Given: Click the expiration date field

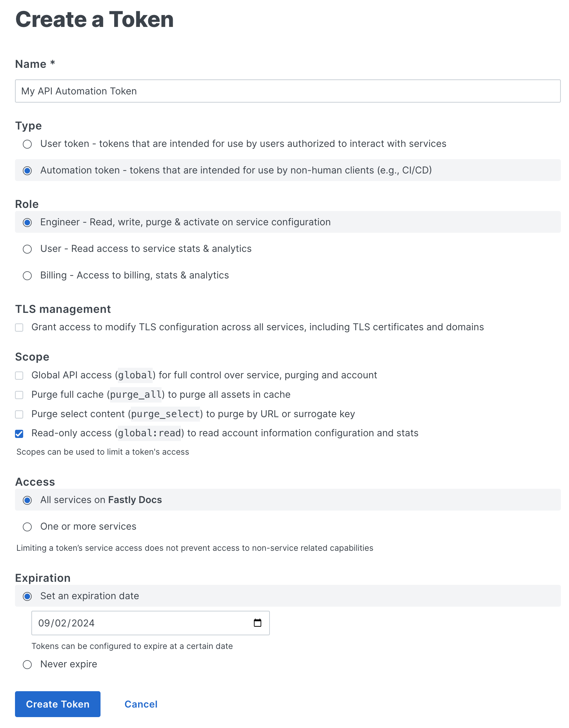Looking at the screenshot, I should tap(136, 623).
